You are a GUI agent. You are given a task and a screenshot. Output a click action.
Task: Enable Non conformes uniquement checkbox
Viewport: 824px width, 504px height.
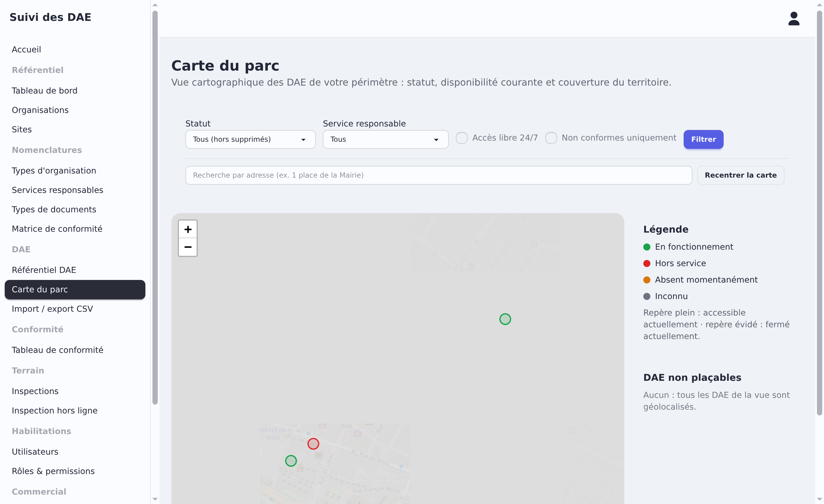551,138
